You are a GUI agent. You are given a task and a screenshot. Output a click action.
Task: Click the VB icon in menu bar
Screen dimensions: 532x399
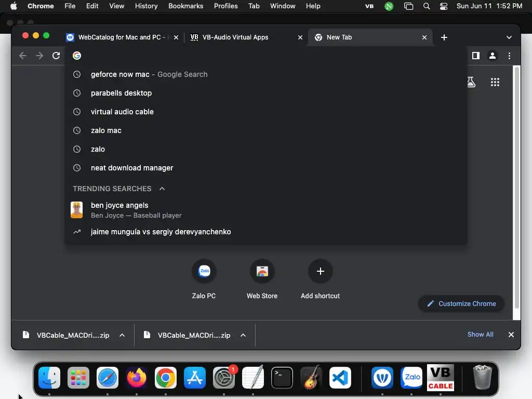tap(369, 6)
